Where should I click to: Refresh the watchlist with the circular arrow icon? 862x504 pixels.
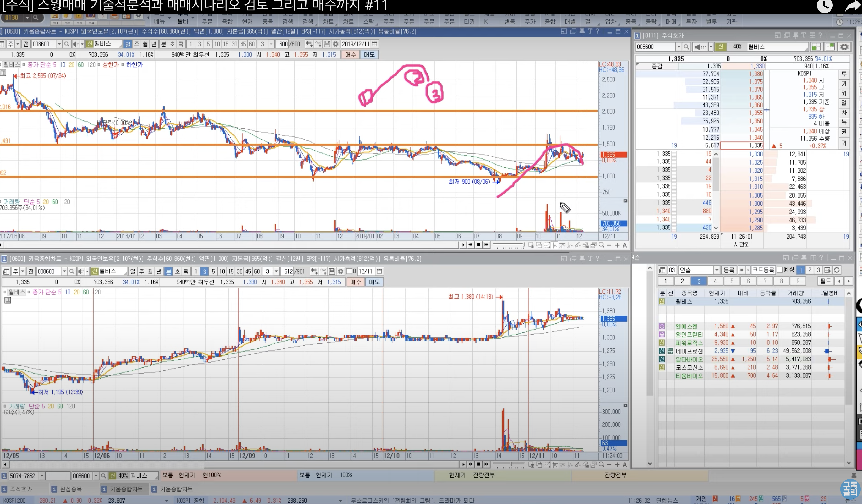coord(837,270)
